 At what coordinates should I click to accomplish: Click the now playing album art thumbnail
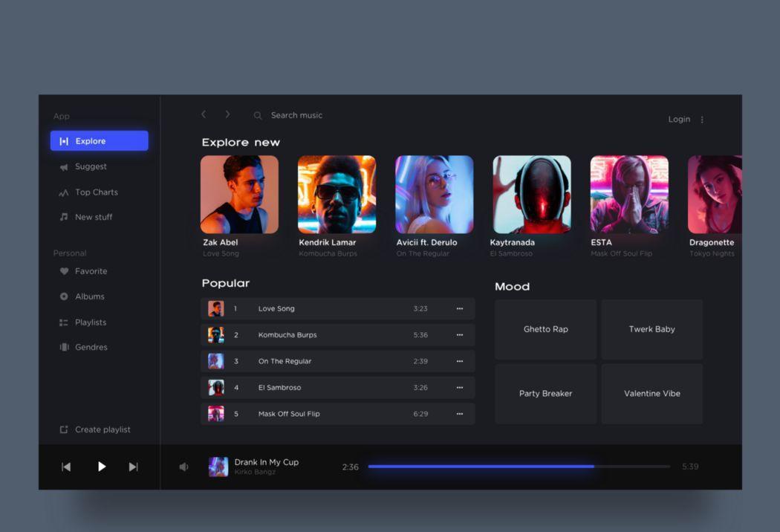point(218,467)
